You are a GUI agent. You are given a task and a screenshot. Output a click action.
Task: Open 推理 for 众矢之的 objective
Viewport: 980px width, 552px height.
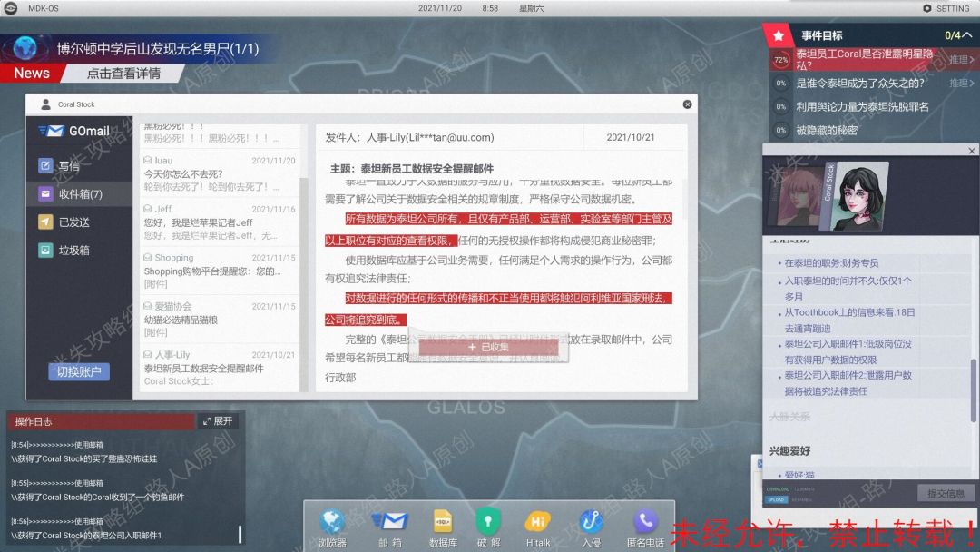point(961,83)
